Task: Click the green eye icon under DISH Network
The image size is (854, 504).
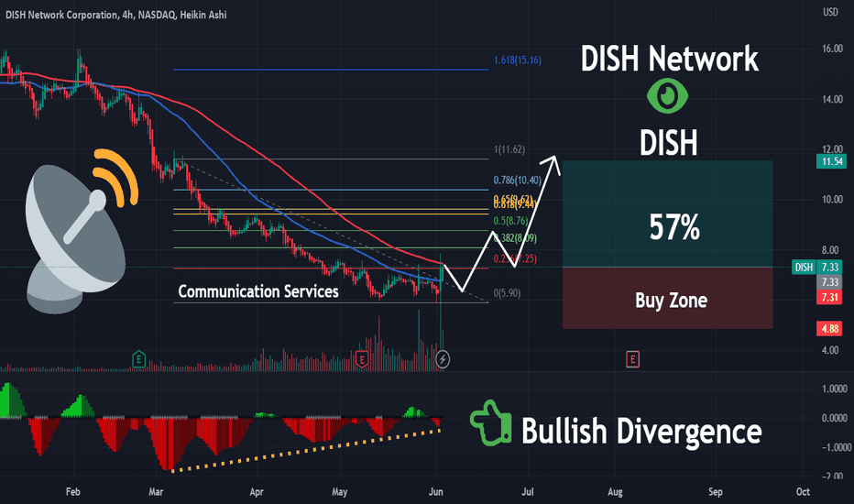Action: pos(667,96)
